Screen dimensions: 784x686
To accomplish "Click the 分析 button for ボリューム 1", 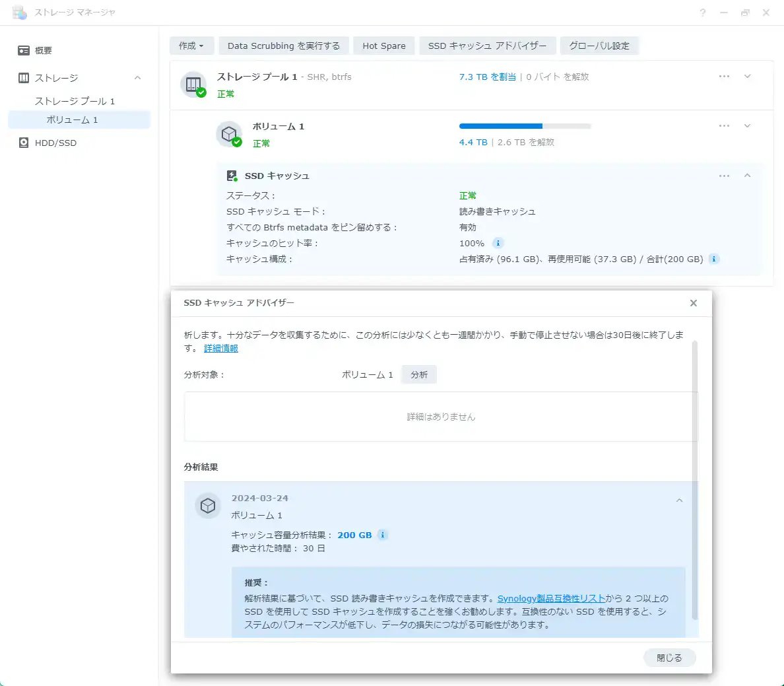I will (419, 374).
